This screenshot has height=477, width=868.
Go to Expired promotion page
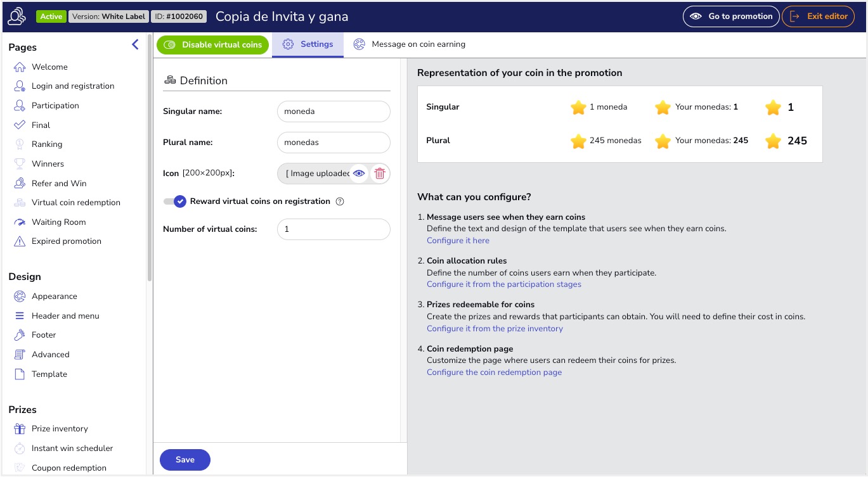coord(66,241)
